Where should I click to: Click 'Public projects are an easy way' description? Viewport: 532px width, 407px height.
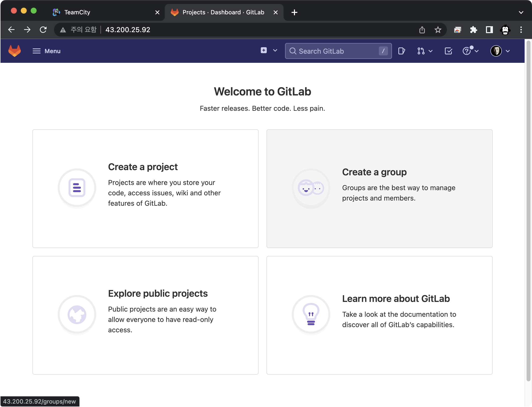[162, 319]
